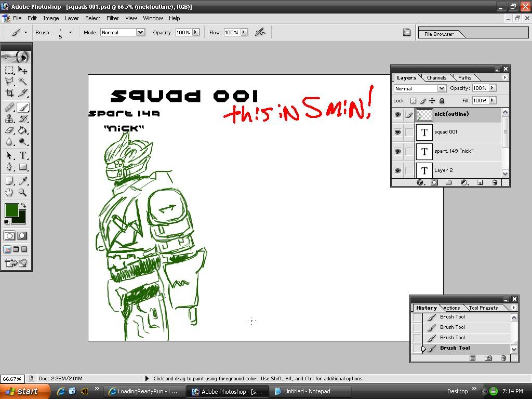The width and height of the screenshot is (532, 399).
Task: Enable airbrush option in options bar
Action: click(x=260, y=32)
